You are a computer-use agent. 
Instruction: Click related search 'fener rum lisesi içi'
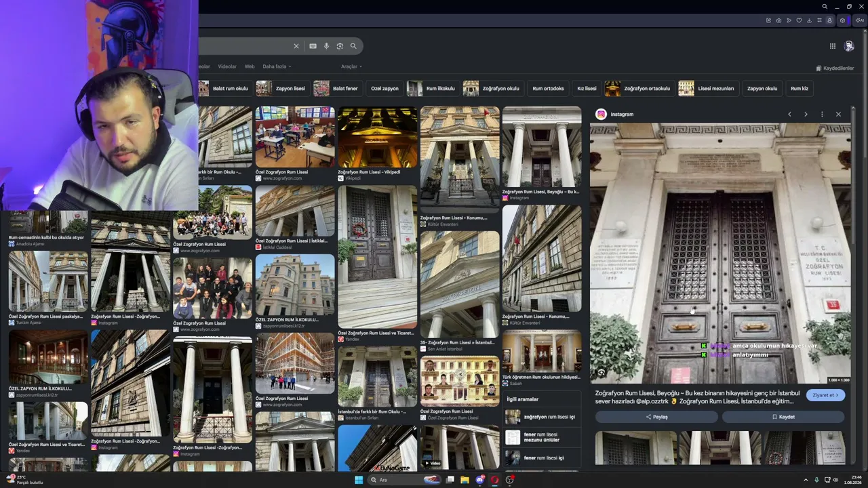542,457
